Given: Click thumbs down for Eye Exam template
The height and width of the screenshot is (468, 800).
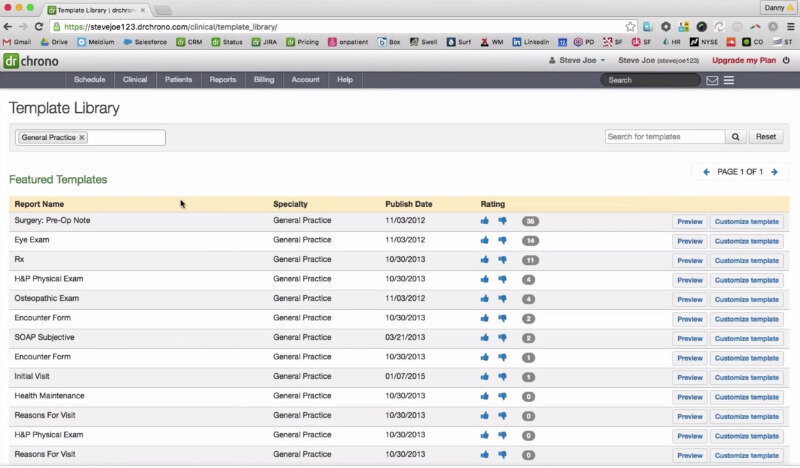Looking at the screenshot, I should 502,241.
